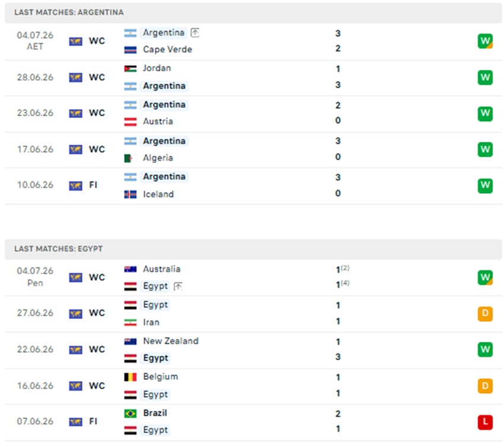Screen dimensions: 504x444
Task: Open the Austria team name
Action: (x=158, y=122)
